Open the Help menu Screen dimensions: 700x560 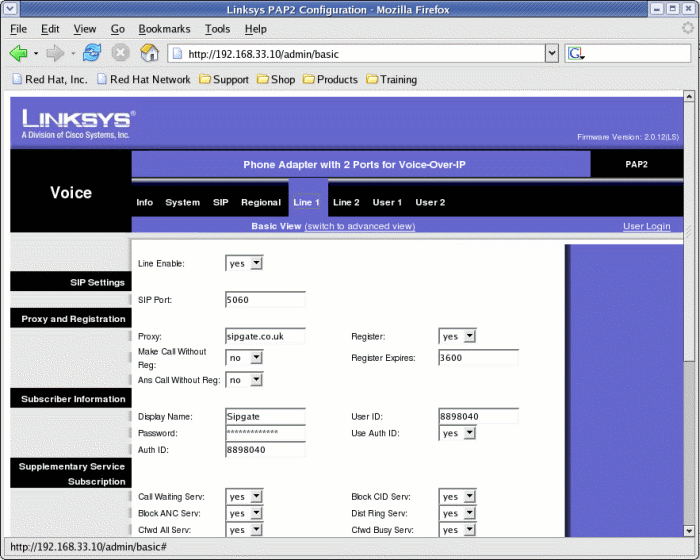pos(255,29)
